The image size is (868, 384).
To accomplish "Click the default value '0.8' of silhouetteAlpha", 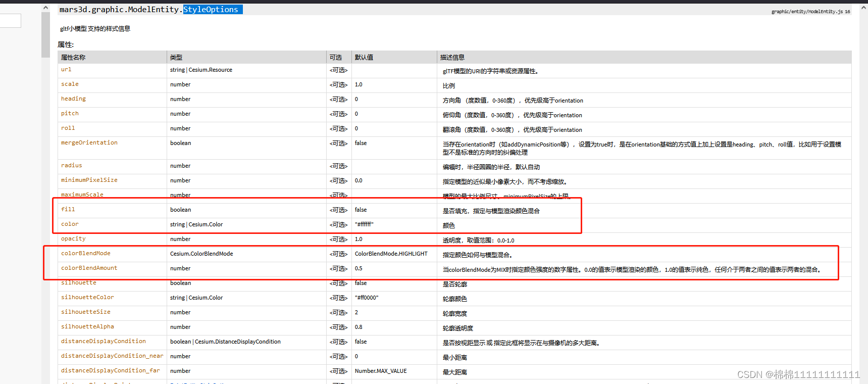I will (359, 327).
